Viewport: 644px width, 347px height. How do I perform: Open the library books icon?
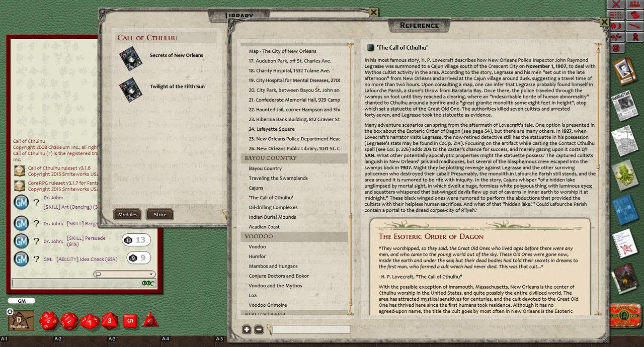pos(624,278)
